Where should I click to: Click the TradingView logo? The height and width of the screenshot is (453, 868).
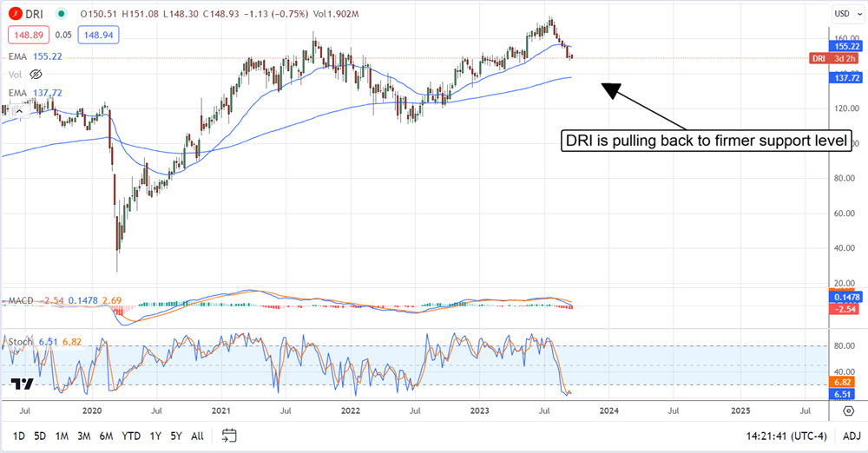coord(24,384)
